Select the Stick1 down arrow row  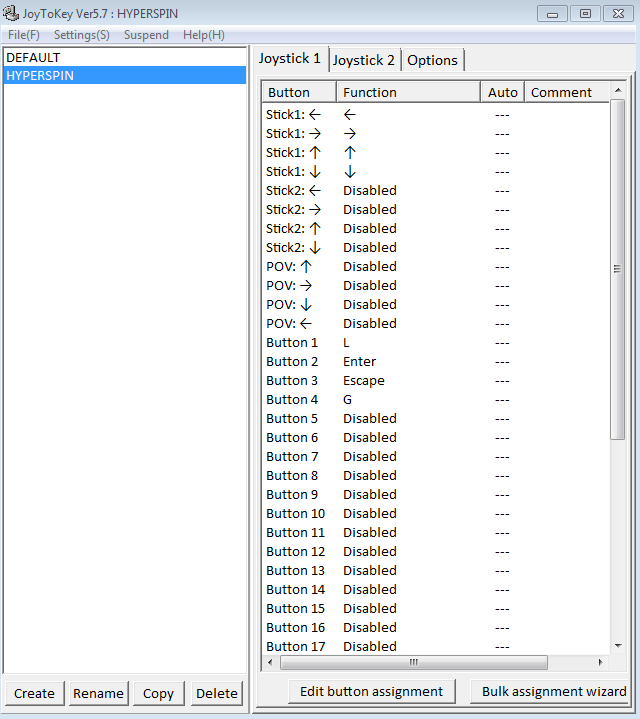click(x=436, y=171)
